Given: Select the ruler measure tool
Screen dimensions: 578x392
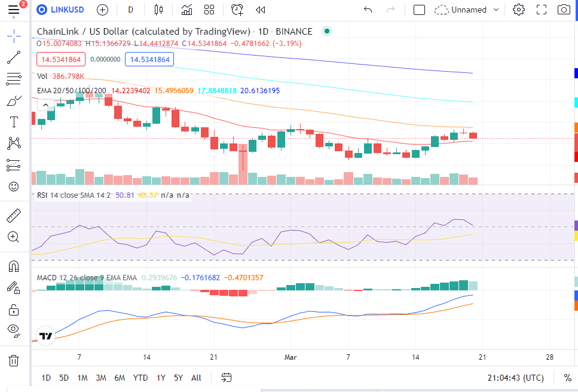Looking at the screenshot, I should click(x=14, y=216).
